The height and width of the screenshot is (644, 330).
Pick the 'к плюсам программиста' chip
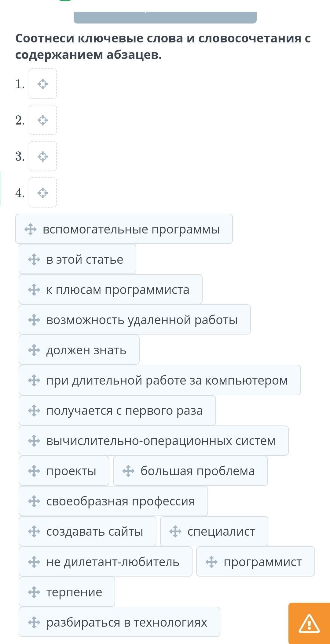111,289
